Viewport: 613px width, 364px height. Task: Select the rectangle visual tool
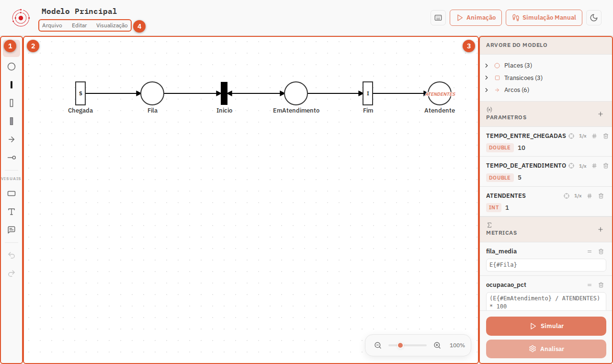click(11, 193)
